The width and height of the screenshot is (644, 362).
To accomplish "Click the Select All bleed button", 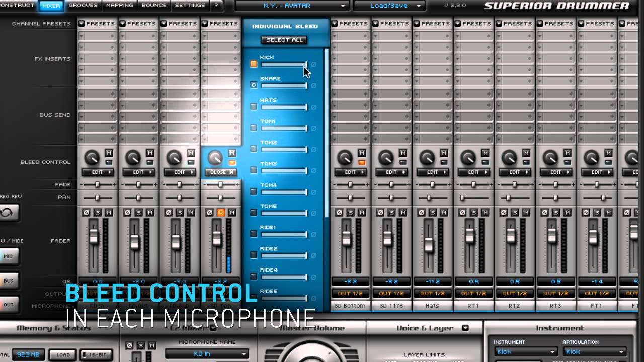I will [x=285, y=40].
